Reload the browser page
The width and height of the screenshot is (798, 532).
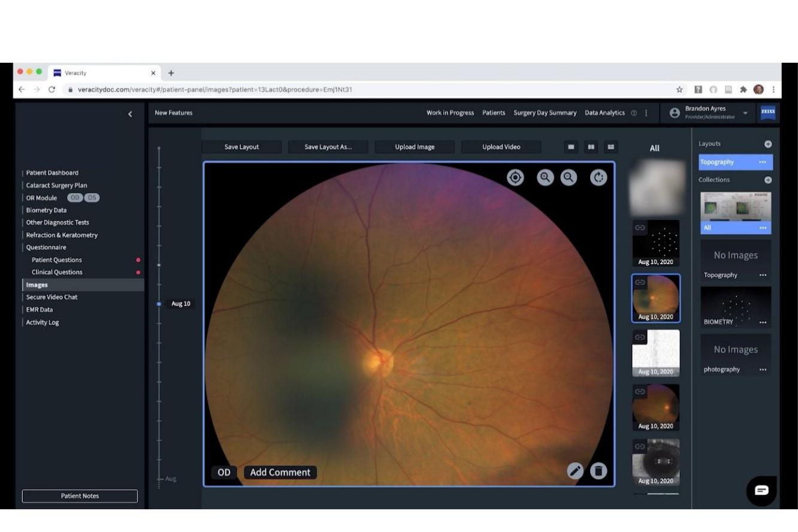pos(52,89)
